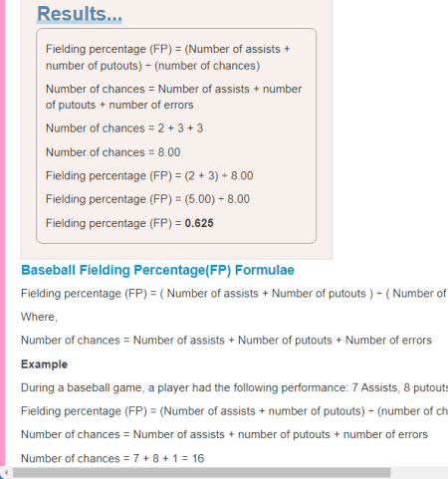Image resolution: width=448 pixels, height=479 pixels.
Task: Click the word 'Where,' below the formula
Action: click(39, 317)
